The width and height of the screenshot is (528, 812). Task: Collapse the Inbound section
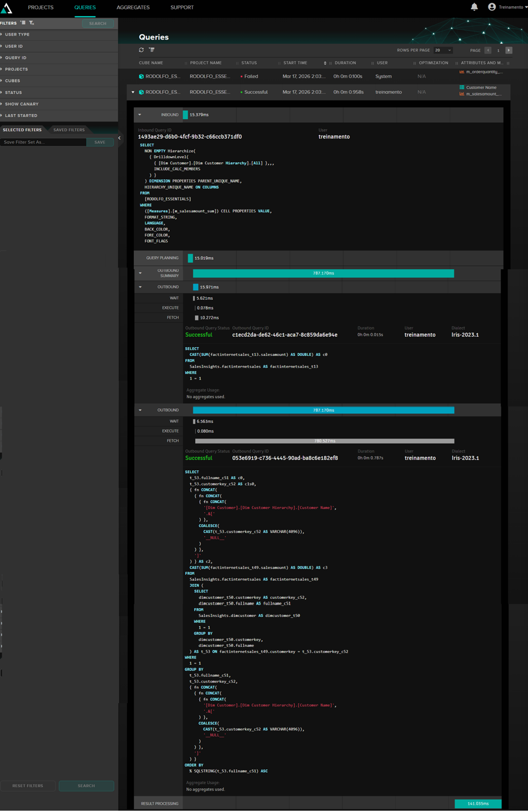coord(140,115)
